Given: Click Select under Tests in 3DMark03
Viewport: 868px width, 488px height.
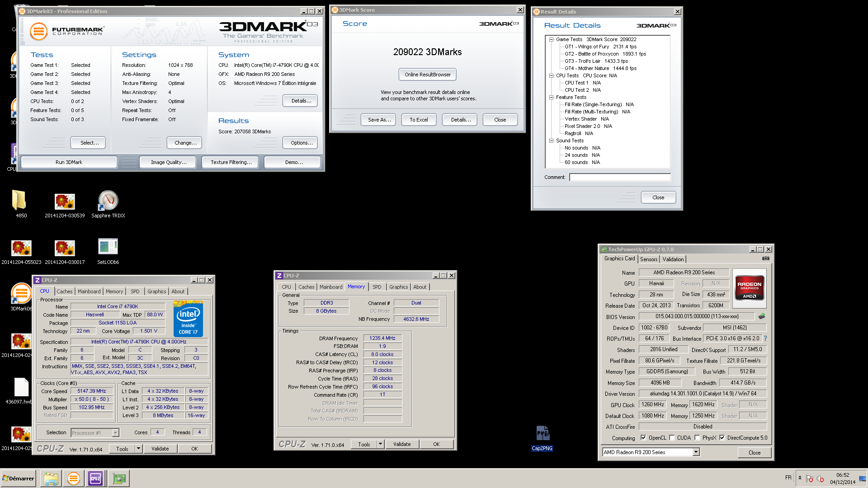Looking at the screenshot, I should [89, 143].
